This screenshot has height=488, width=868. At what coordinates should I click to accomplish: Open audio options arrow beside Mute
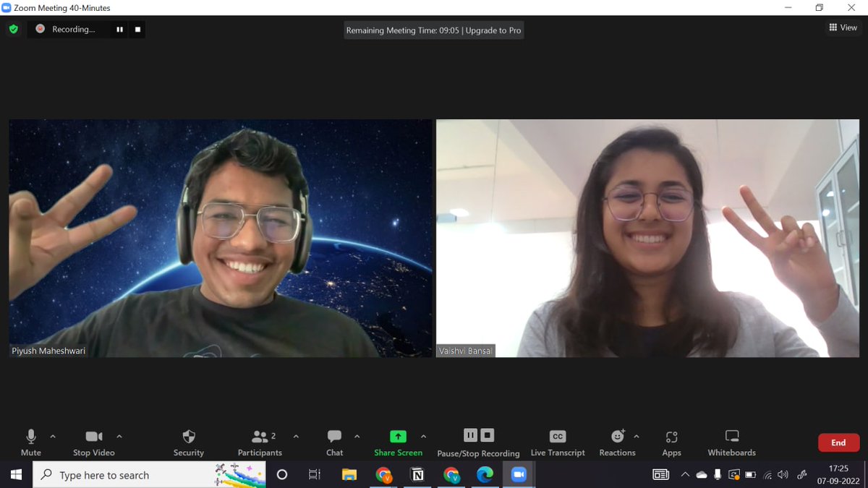(x=53, y=437)
